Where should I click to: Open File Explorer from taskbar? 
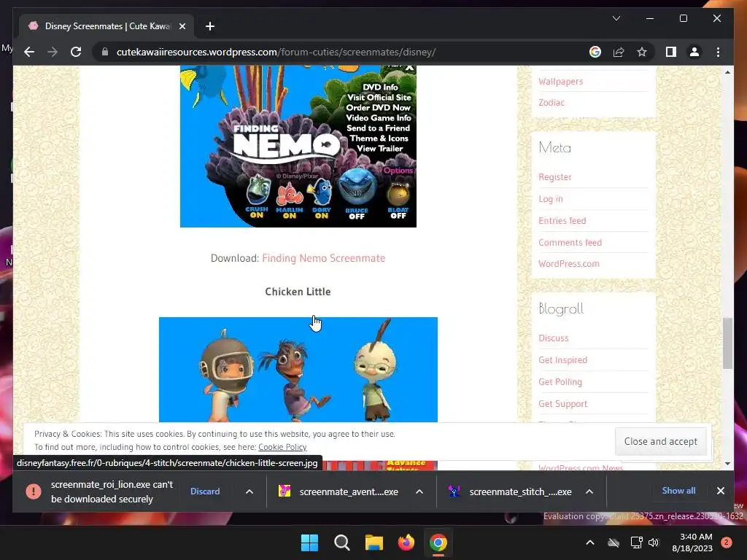[x=374, y=542]
